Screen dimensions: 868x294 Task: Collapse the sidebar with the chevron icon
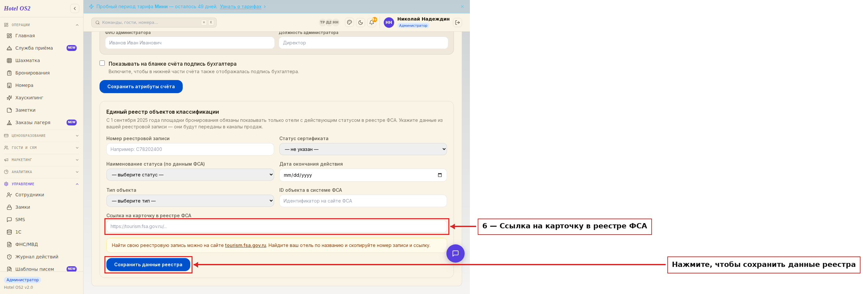click(74, 8)
